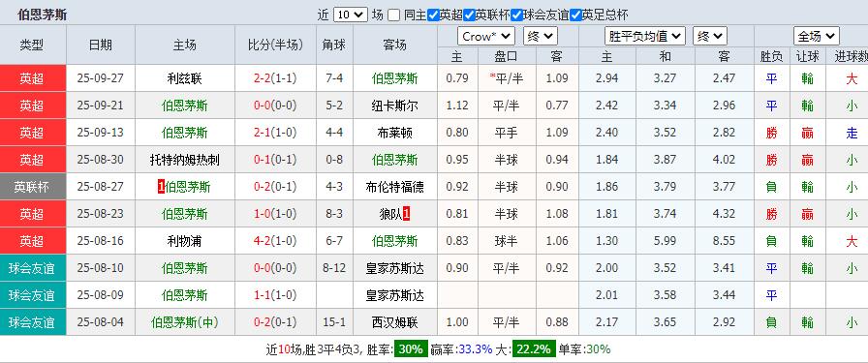Image resolution: width=868 pixels, height=363 pixels.
Task: Click the 球会友谊 type cell on 25-08-04
Action: coord(33,322)
